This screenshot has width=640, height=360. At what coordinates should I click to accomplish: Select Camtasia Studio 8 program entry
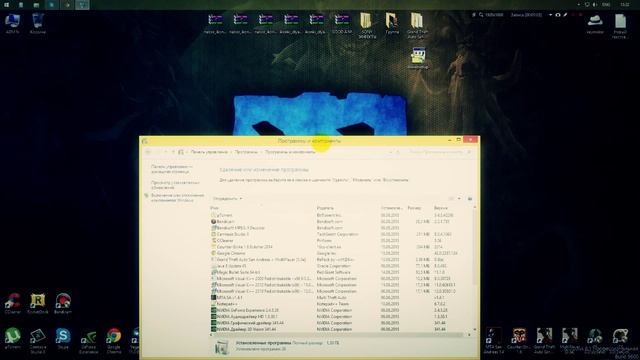pos(342,234)
